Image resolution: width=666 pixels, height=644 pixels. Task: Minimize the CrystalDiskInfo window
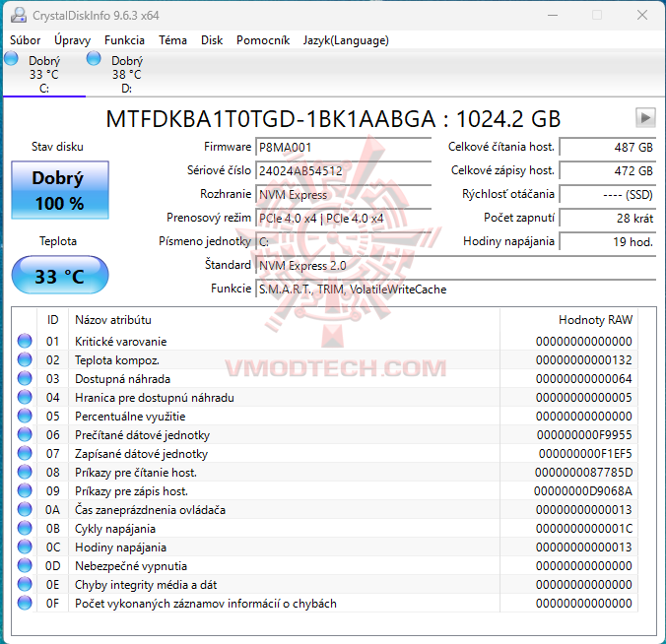pos(553,16)
